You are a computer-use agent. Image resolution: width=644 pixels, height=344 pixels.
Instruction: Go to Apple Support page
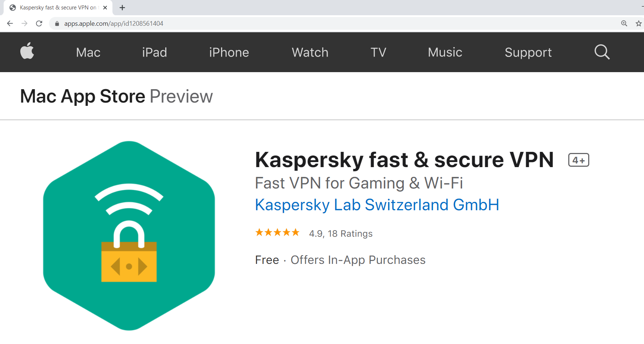pos(528,53)
